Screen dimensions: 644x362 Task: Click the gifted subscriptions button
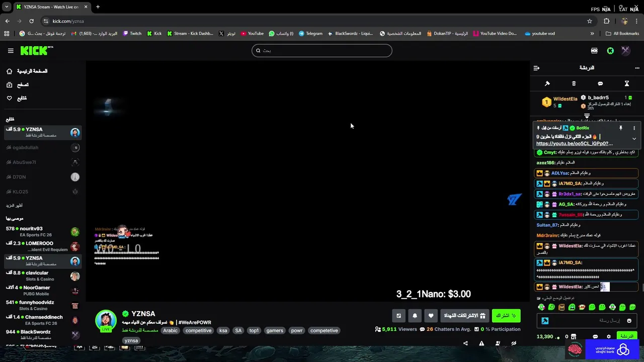point(464,316)
